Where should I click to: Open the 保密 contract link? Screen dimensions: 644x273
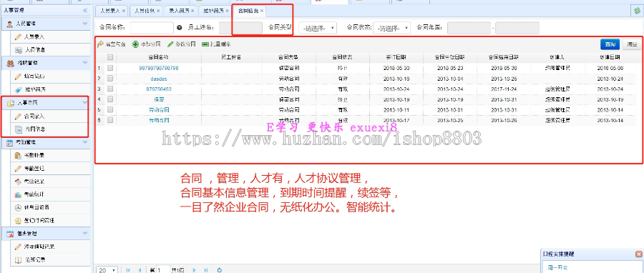(159, 99)
